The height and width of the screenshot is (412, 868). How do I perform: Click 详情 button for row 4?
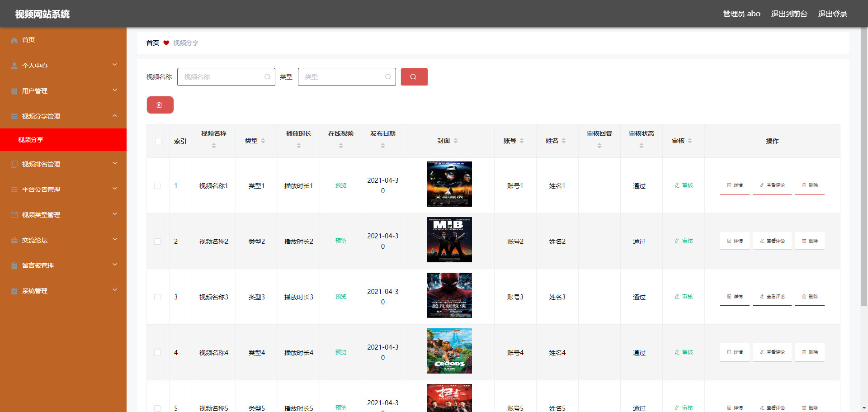(x=735, y=352)
